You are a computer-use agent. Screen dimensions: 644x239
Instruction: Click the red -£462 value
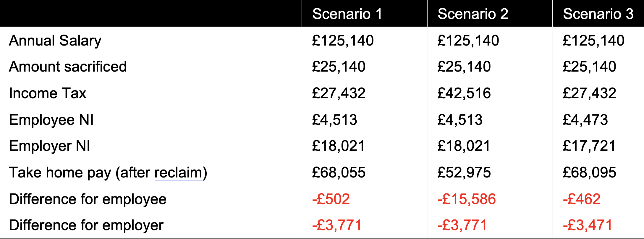pyautogui.click(x=582, y=199)
